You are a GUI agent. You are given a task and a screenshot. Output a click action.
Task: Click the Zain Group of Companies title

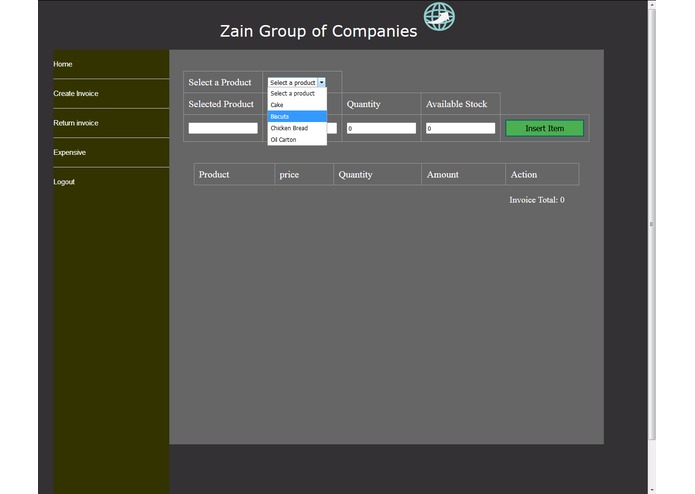(318, 31)
